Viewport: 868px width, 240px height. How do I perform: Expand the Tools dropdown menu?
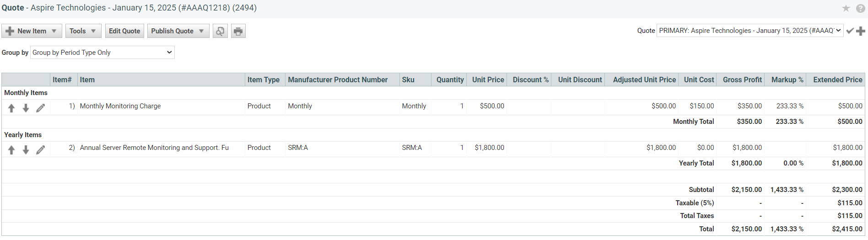(x=83, y=31)
